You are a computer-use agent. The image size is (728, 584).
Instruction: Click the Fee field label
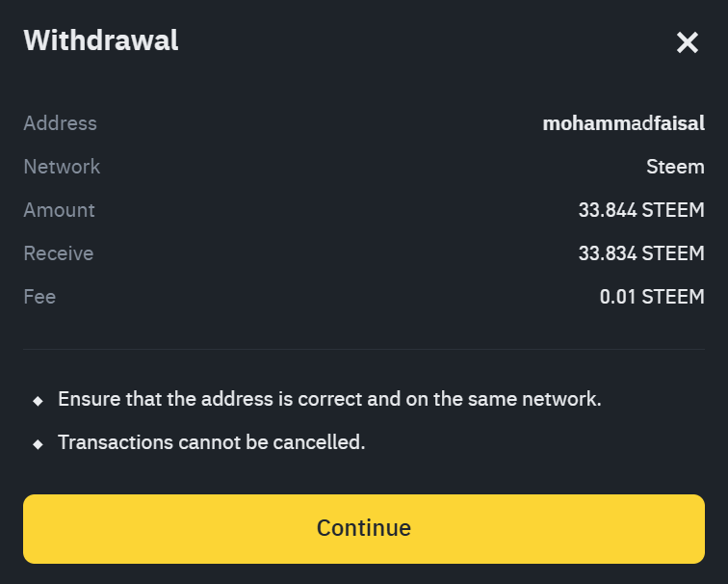(39, 297)
